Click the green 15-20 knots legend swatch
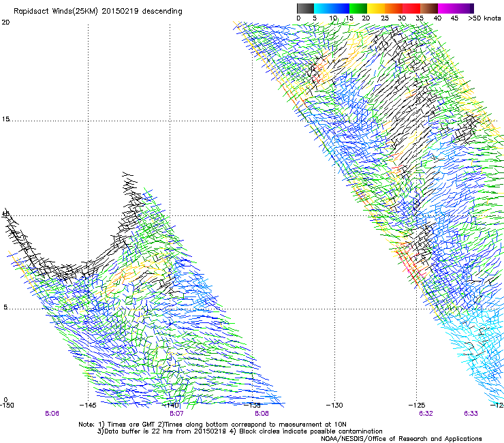 point(358,8)
